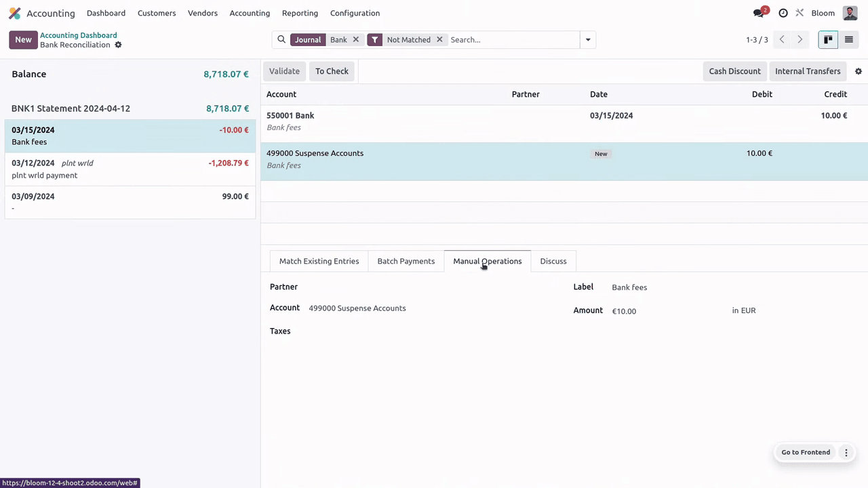Screen dimensions: 868x488
Task: Switch to list view
Action: [848, 39]
